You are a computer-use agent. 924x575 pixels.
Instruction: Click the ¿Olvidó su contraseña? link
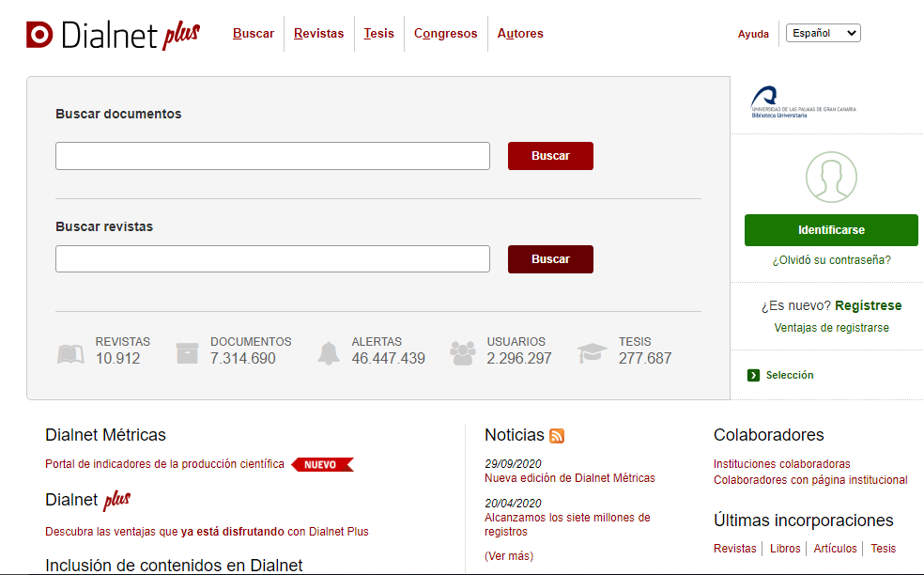831,260
